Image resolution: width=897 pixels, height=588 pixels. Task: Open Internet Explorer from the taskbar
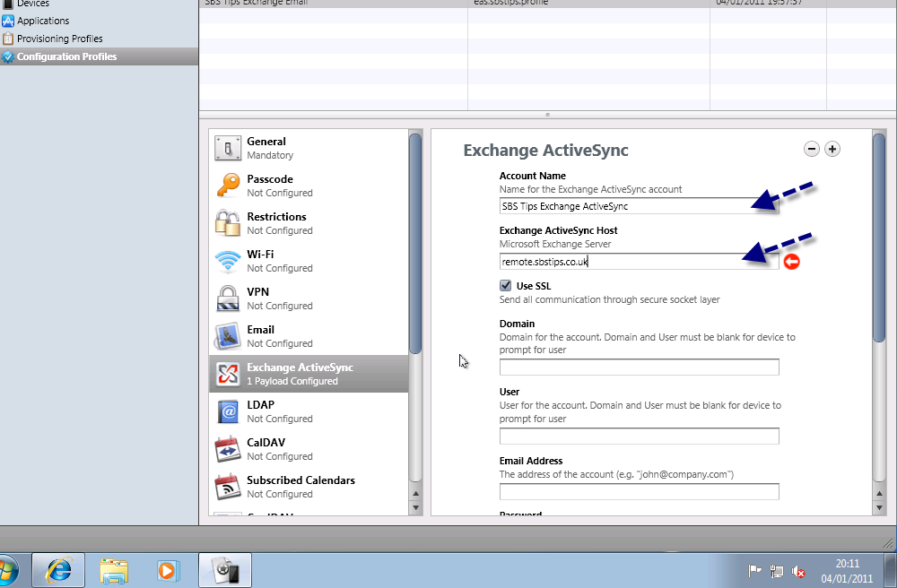pyautogui.click(x=59, y=570)
